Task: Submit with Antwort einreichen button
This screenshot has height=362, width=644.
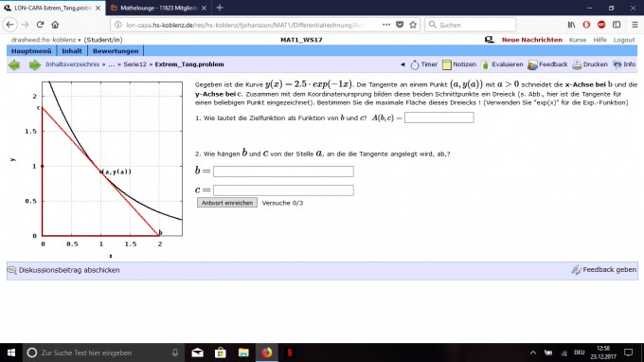Action: (227, 203)
